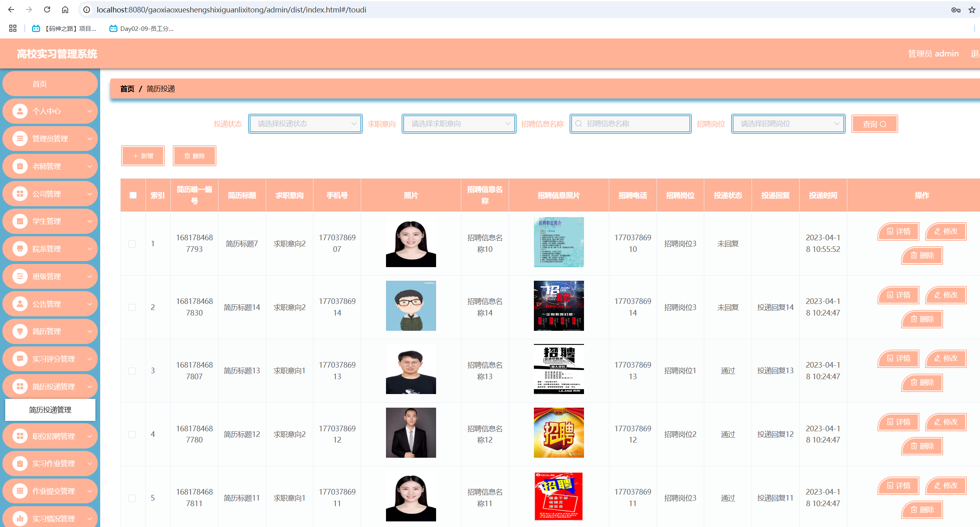Click the 高校实习管理系统 title
The height and width of the screenshot is (527, 980).
pos(57,54)
